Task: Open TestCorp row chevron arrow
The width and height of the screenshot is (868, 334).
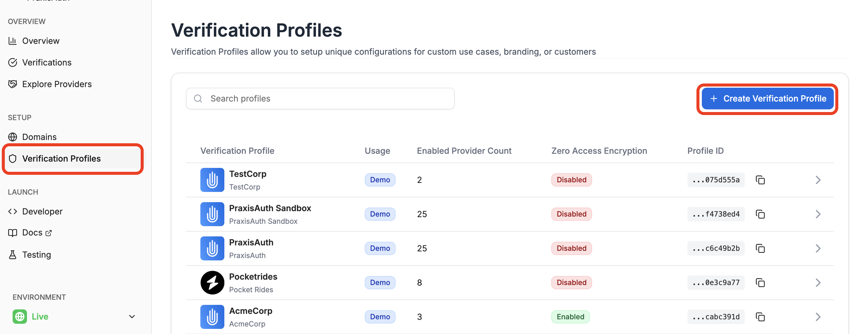Action: (x=818, y=180)
